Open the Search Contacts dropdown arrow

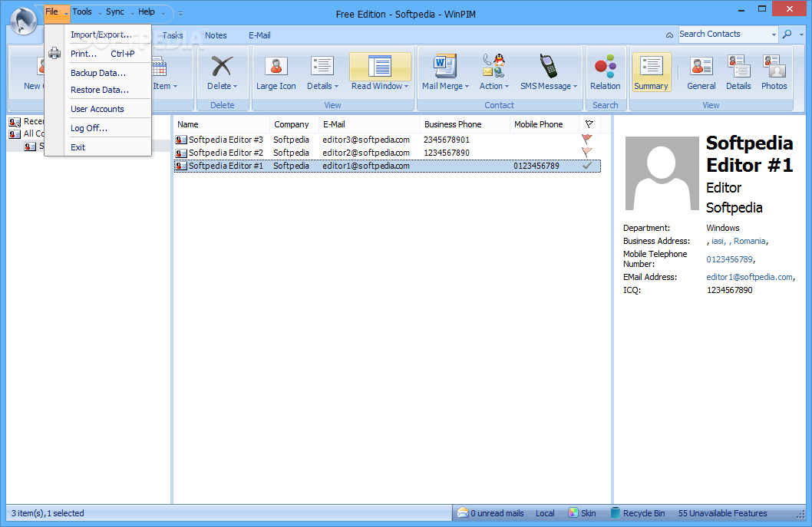click(774, 35)
